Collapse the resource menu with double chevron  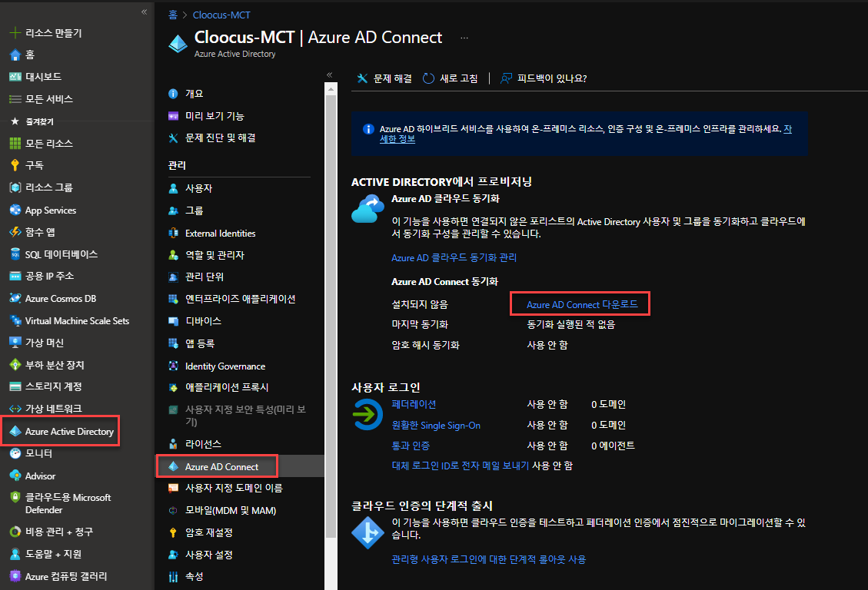(329, 75)
